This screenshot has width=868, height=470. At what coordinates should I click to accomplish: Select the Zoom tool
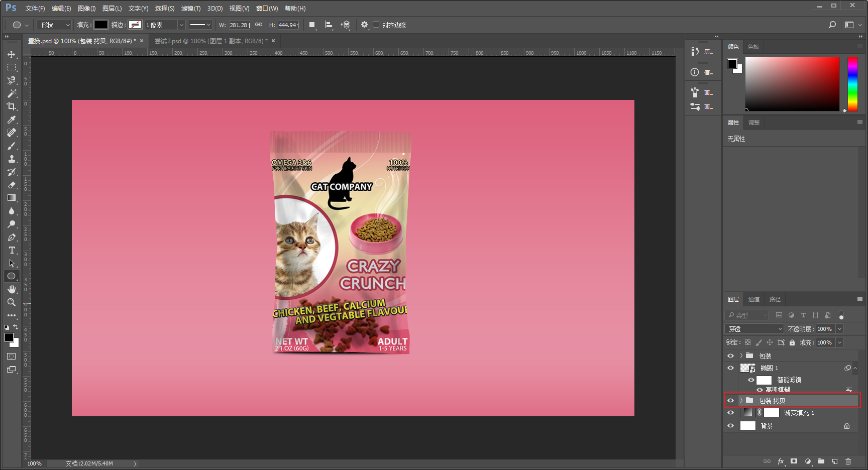pos(12,302)
